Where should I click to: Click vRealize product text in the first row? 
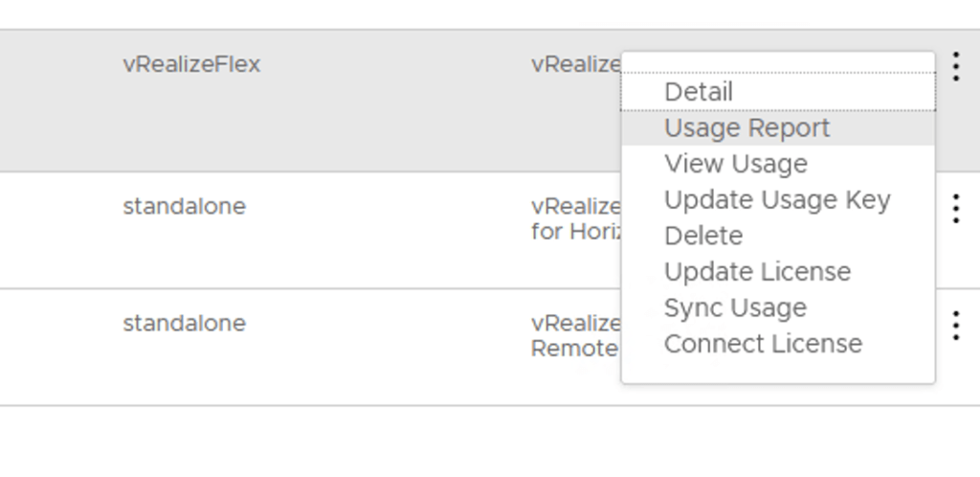coord(576,65)
